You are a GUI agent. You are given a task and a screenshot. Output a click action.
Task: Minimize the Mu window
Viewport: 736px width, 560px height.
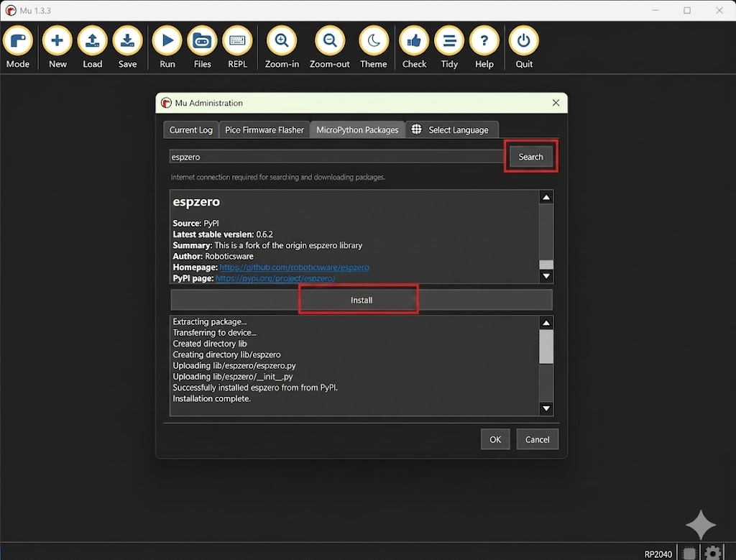click(x=655, y=10)
